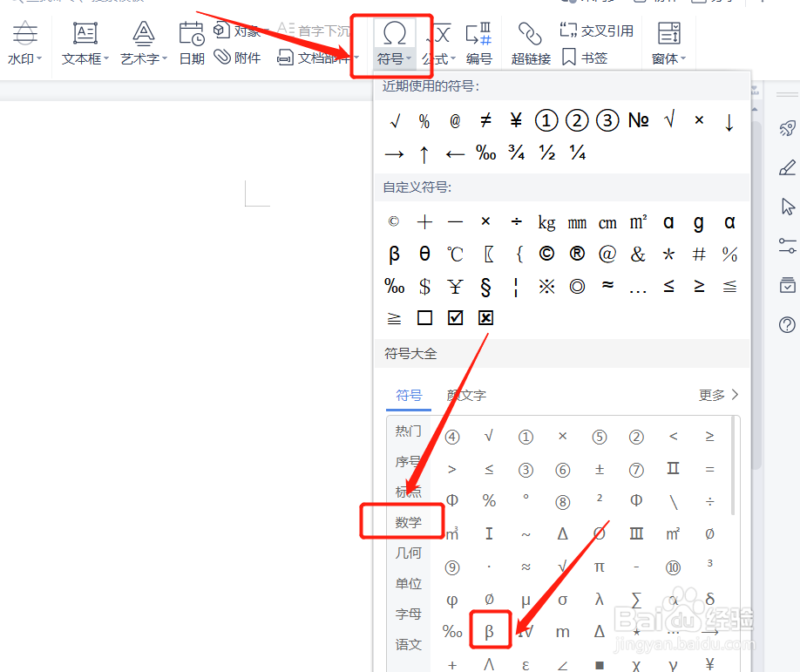
Task: Select the 字母 category
Action: 408,614
